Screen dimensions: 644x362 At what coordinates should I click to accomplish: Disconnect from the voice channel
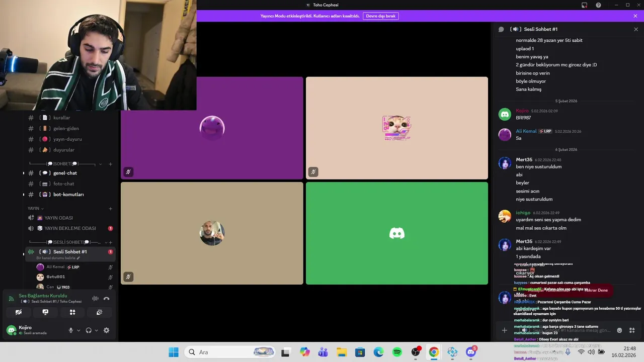point(106,299)
